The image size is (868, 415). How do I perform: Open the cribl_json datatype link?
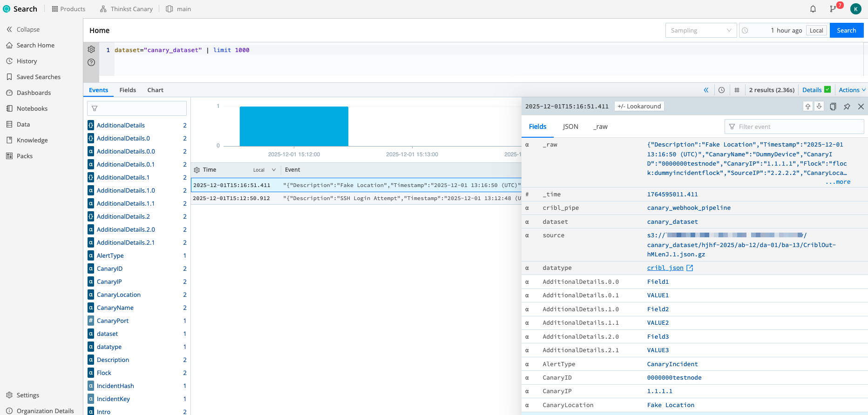coord(665,268)
